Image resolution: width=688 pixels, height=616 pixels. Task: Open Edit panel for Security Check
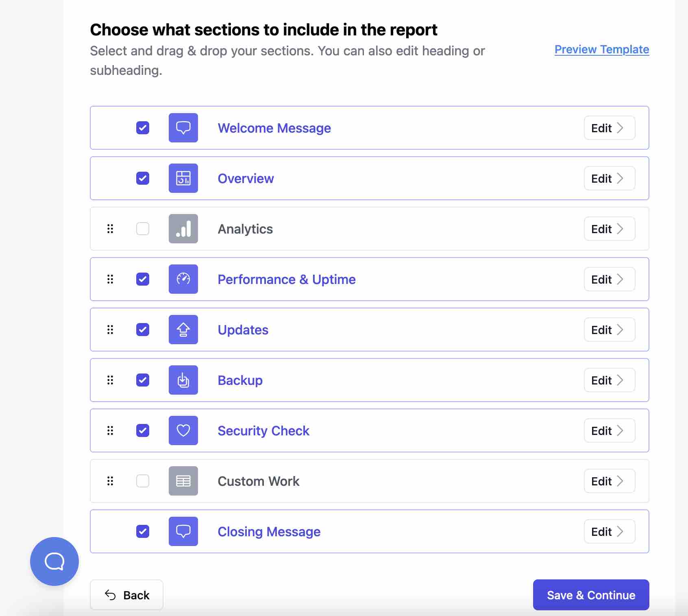(x=609, y=430)
